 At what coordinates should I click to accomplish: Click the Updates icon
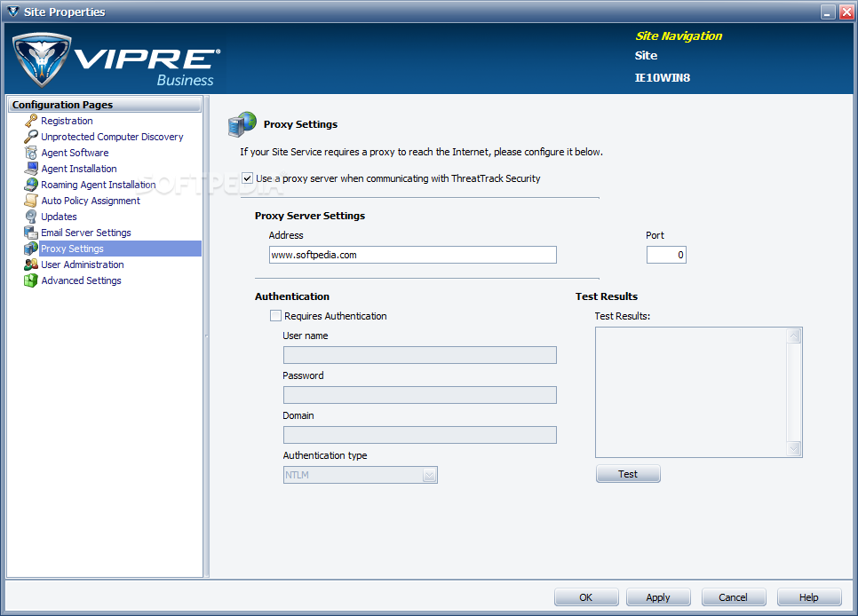[x=31, y=216]
